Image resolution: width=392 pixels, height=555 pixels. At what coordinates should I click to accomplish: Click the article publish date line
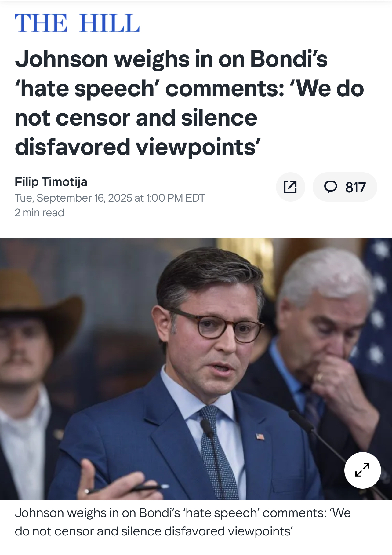coord(110,198)
